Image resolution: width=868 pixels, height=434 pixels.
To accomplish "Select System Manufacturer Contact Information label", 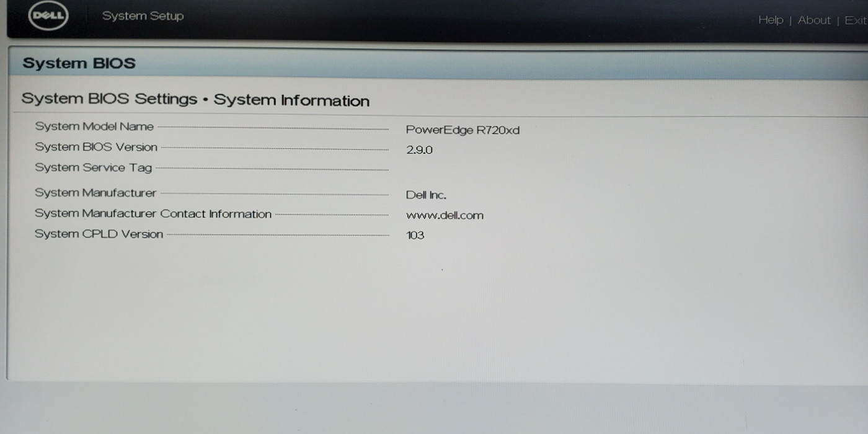I will click(x=153, y=213).
